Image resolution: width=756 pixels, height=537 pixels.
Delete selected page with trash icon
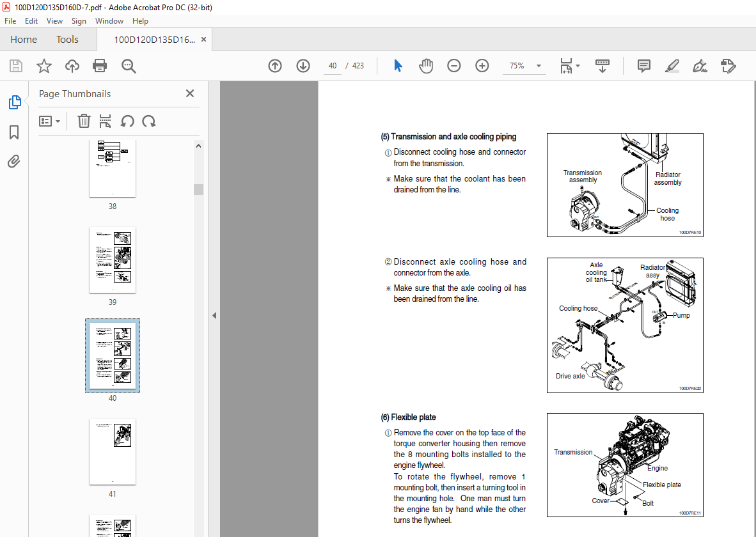pos(84,121)
